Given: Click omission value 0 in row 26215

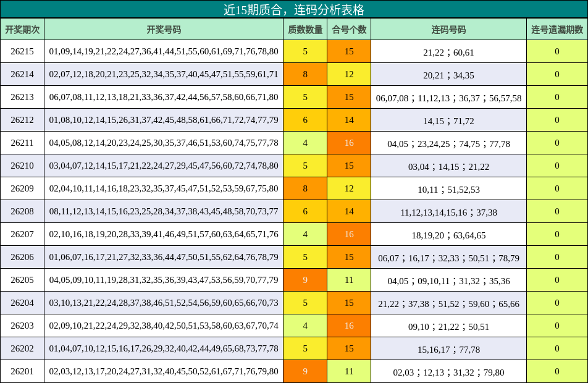Looking at the screenshot, I should [557, 51].
